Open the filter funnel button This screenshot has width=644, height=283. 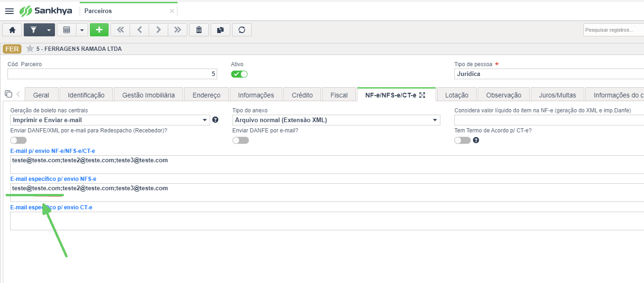pos(34,30)
